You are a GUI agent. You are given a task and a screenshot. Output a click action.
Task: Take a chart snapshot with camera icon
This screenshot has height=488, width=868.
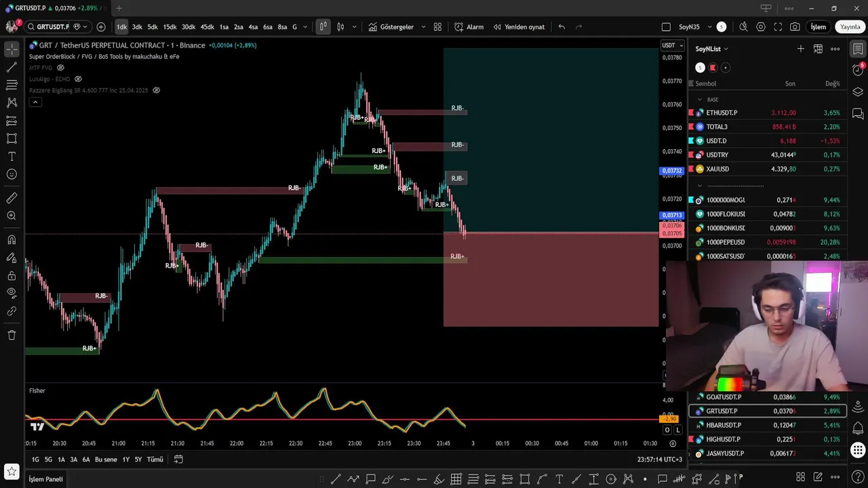coord(795,27)
